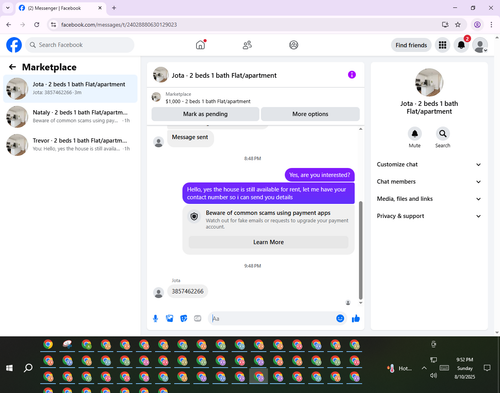Click the chat vertical scrollbar
This screenshot has height=393, width=500.
click(x=360, y=250)
